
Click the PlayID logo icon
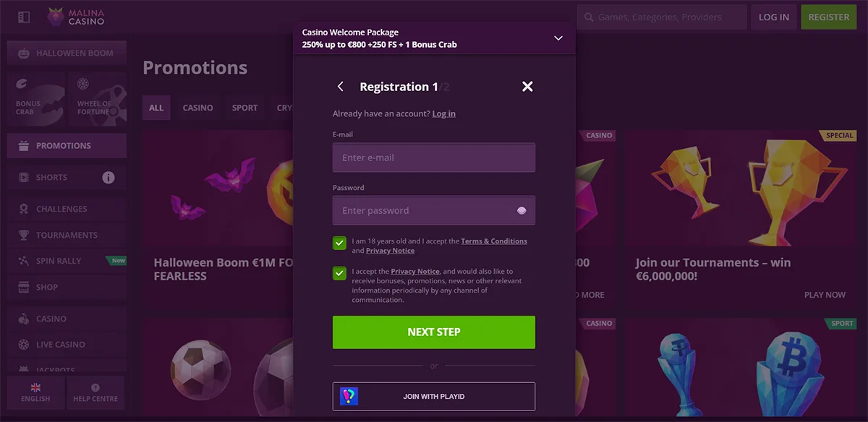349,397
